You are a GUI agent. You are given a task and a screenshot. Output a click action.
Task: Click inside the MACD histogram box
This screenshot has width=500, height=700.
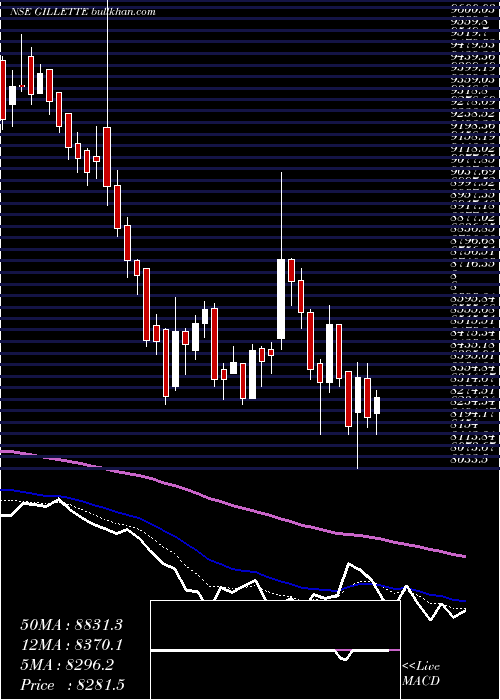(x=275, y=650)
